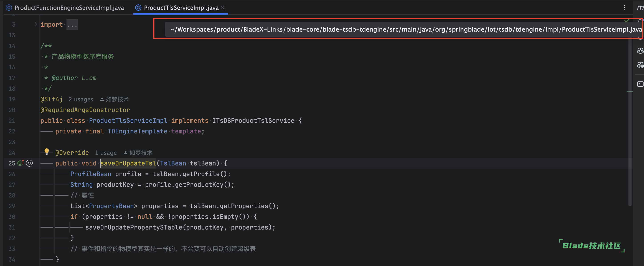
Task: Switch to ProductFunctionEngineServiceImpl.java tab
Action: (65, 8)
